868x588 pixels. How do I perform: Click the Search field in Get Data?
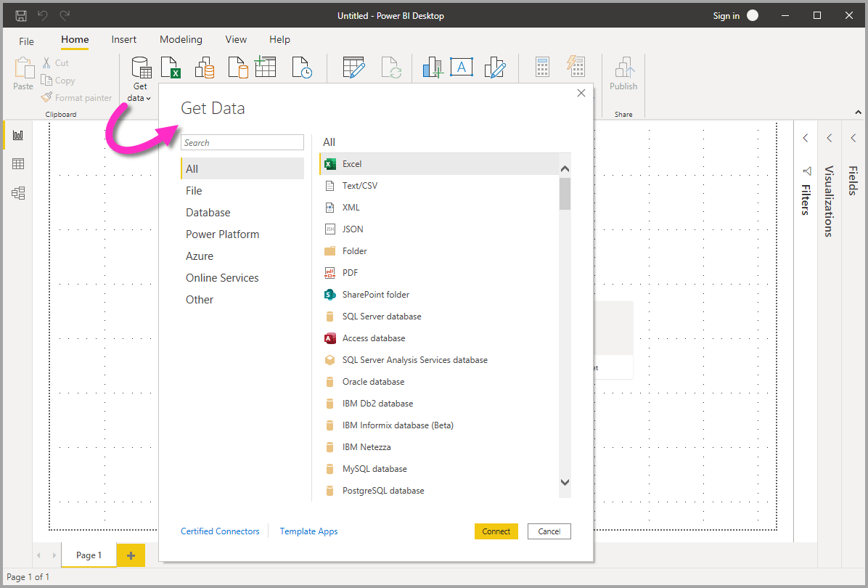click(x=242, y=143)
